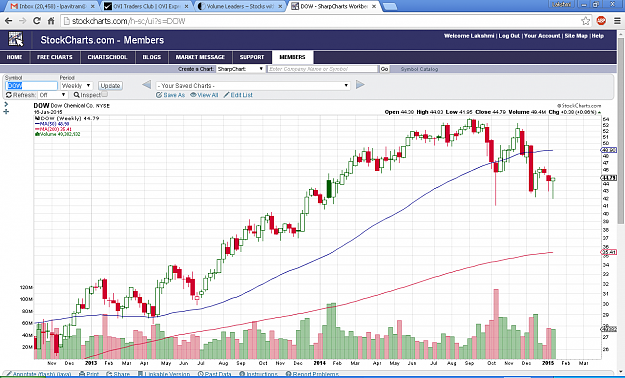
Task: Open the Adblock Plus extension icon
Action: tap(601, 21)
